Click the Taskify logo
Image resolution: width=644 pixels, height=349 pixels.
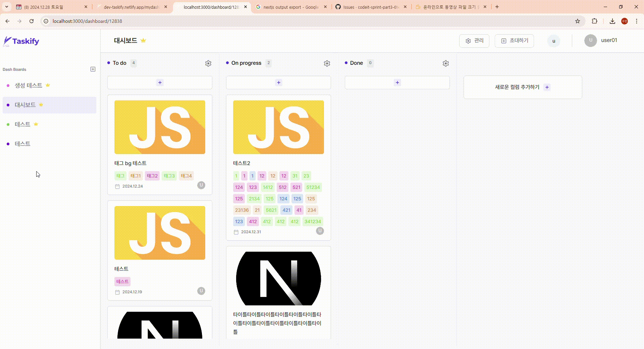pyautogui.click(x=21, y=41)
